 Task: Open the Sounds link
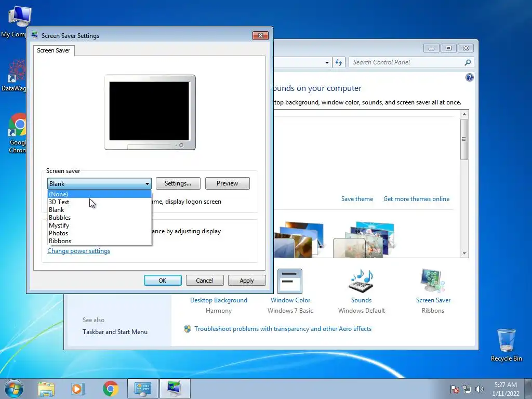coord(362,300)
